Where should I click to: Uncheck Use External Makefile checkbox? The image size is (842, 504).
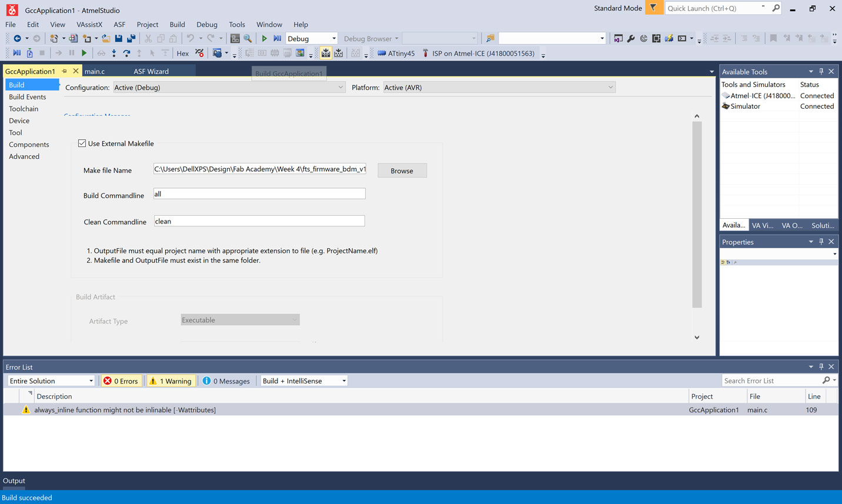coord(82,143)
